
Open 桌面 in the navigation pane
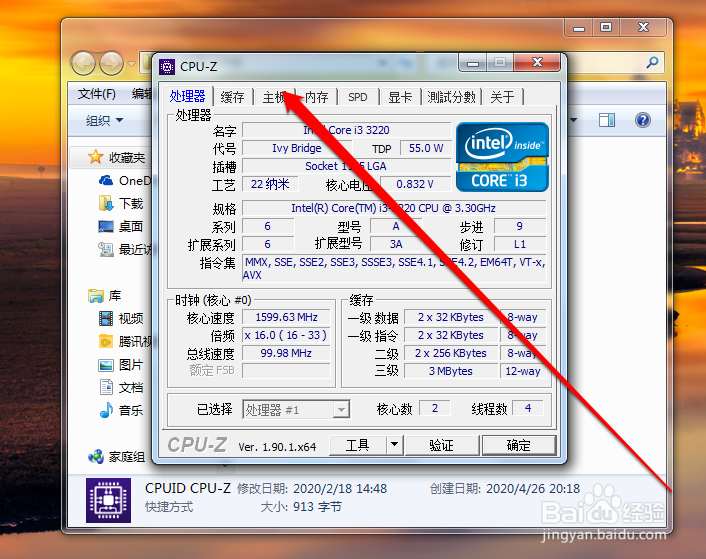(x=121, y=226)
